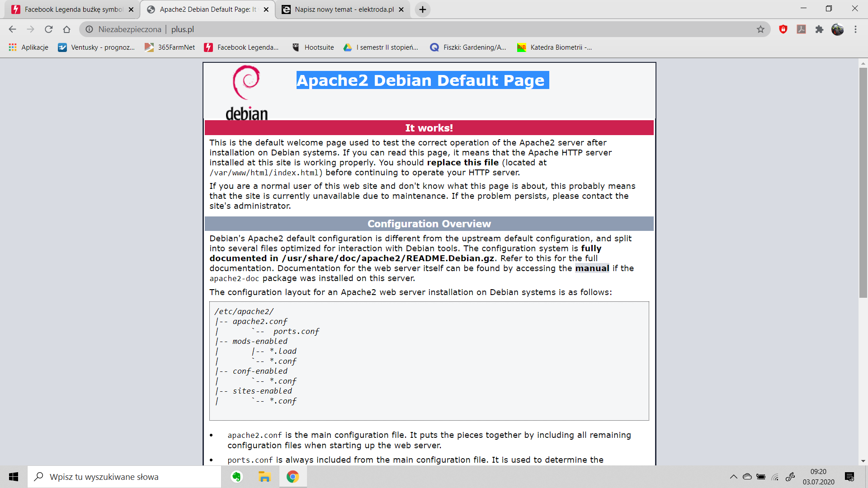Screen dimensions: 868x488
Task: Open the browser home page
Action: coord(66,29)
